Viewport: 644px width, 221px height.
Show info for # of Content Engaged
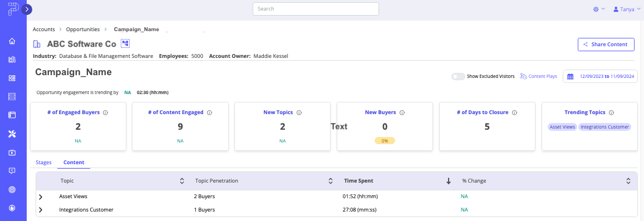coord(209,112)
